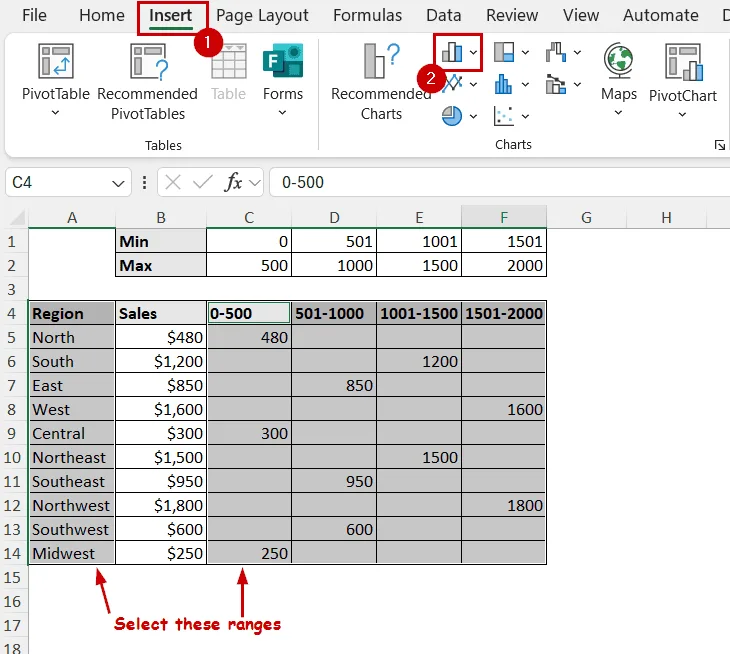This screenshot has width=730, height=654.
Task: Insert a hierarchy treemap chart
Action: coord(504,52)
